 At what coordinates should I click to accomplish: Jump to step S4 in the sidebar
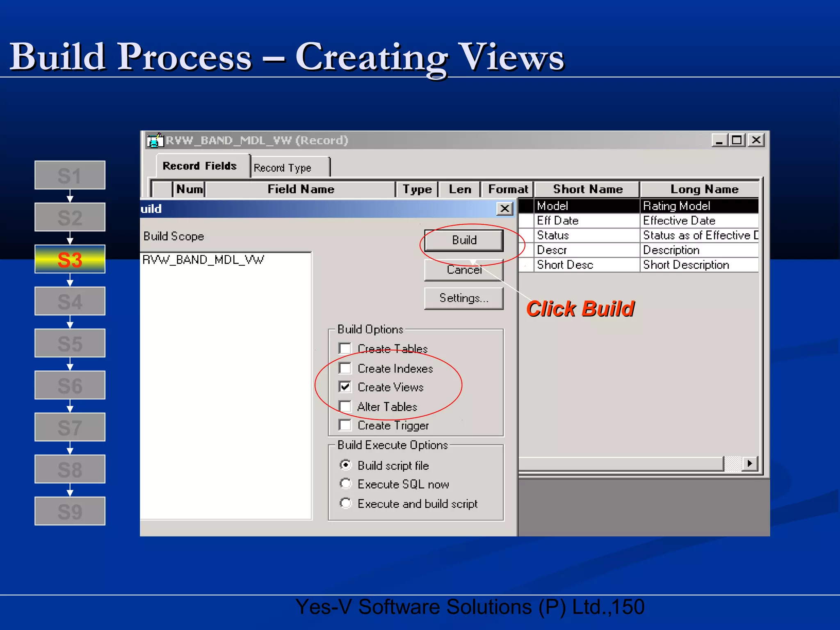coord(70,301)
